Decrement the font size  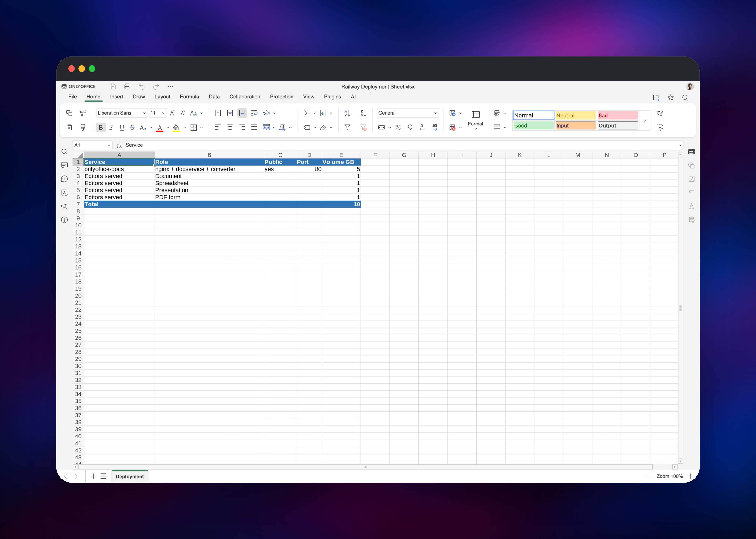(183, 113)
